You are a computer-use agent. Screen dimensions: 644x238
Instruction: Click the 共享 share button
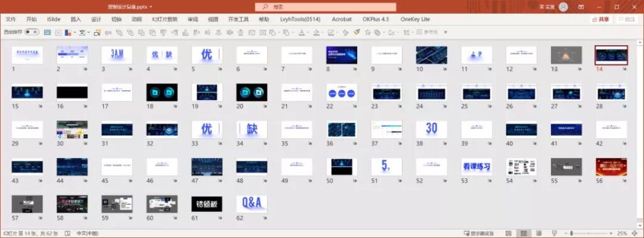click(x=601, y=20)
